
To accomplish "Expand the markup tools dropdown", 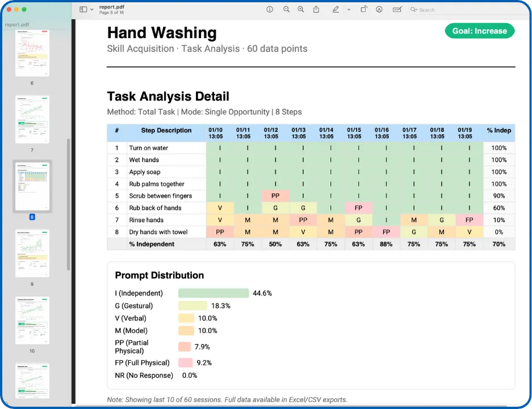I will 349,10.
